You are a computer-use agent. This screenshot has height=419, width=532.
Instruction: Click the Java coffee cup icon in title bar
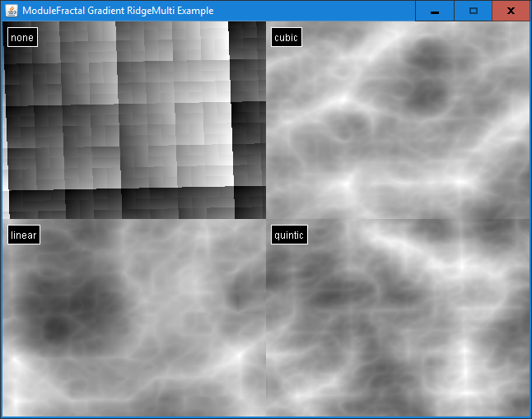[x=12, y=11]
